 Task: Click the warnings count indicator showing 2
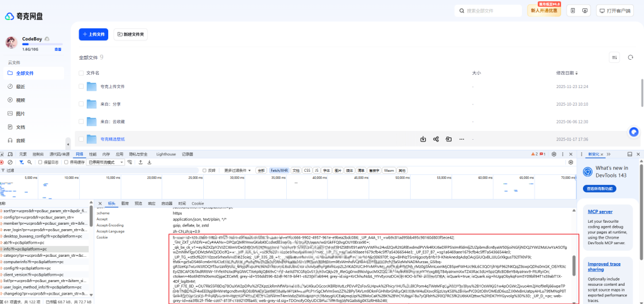pos(535,154)
